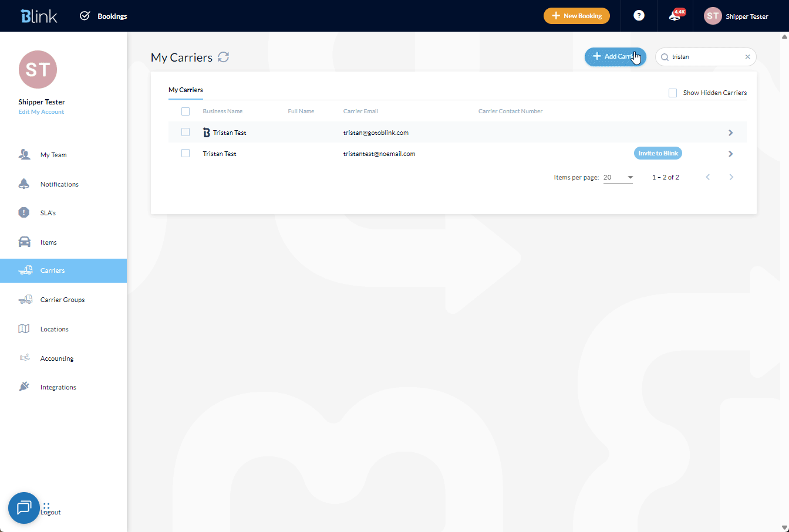This screenshot has width=789, height=532.
Task: Go to previous page of carriers
Action: pos(708,177)
